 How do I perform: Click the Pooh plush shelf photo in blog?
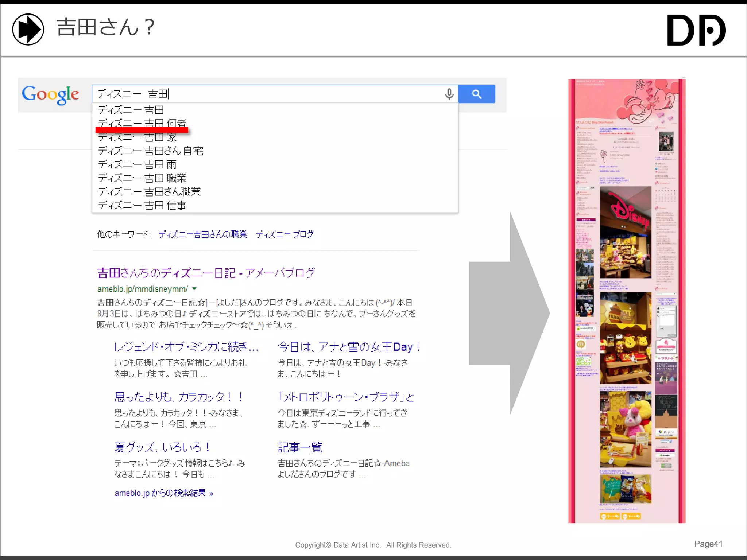(626, 338)
